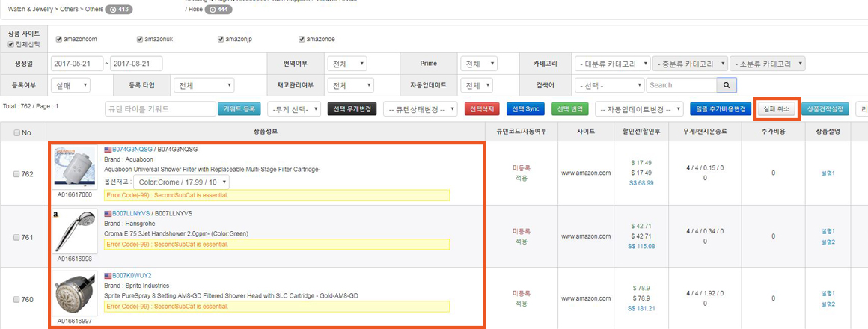Open the 무게 선택 dropdown
The width and height of the screenshot is (868, 329).
pyautogui.click(x=294, y=109)
